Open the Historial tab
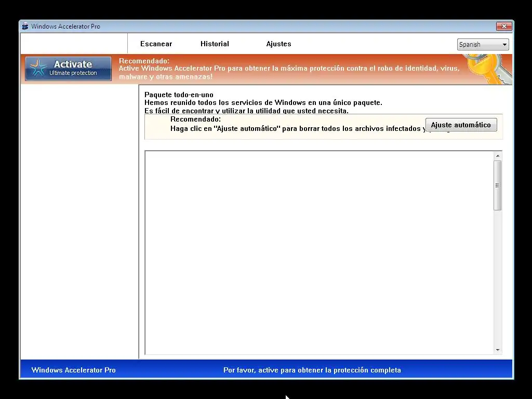The image size is (532, 399). tap(215, 44)
